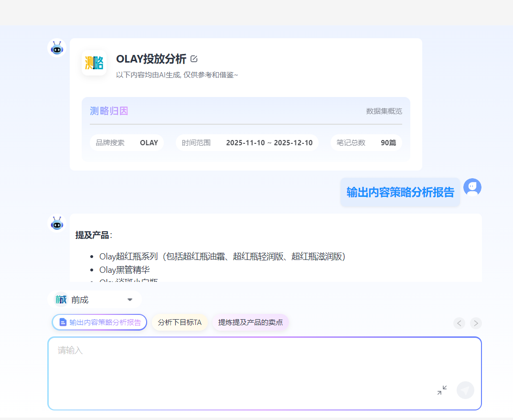Click the robot assistant avatar icon
The width and height of the screenshot is (513, 420).
tap(56, 48)
